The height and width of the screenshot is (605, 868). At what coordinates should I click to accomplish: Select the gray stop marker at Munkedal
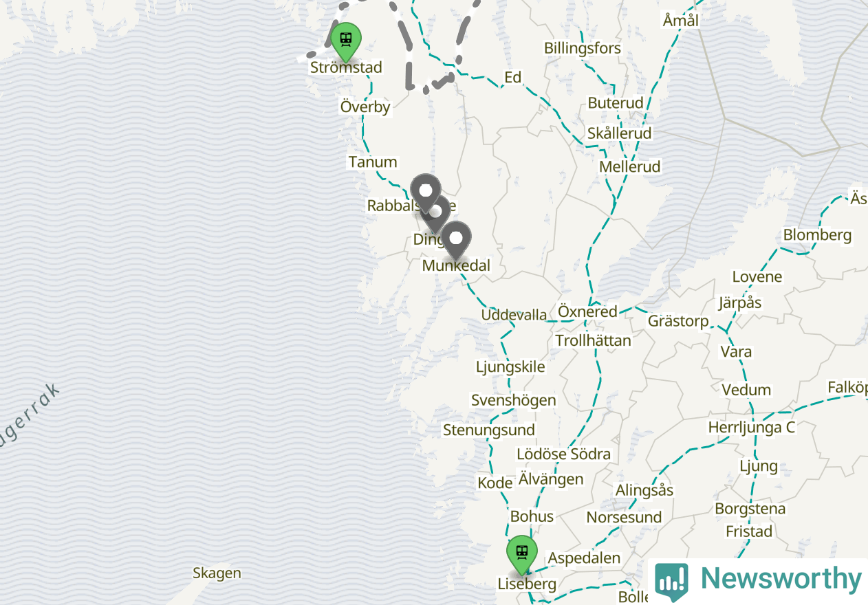coord(456,240)
